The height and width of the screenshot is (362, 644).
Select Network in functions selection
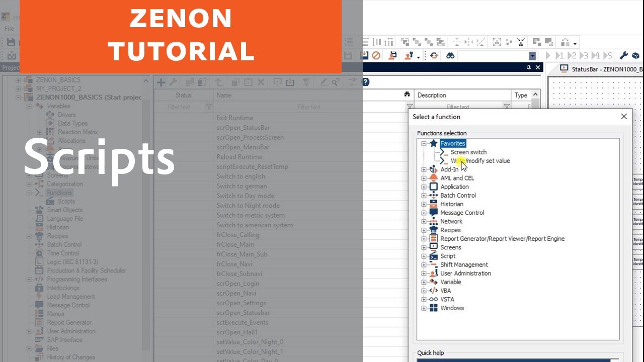pyautogui.click(x=451, y=221)
